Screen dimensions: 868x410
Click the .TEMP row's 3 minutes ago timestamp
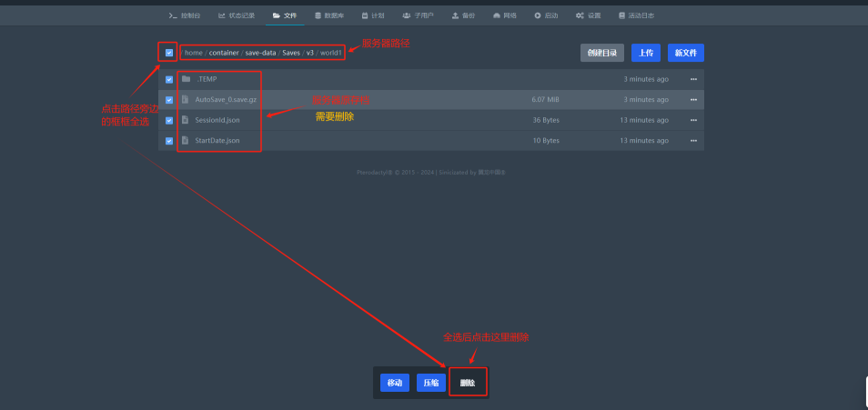point(646,79)
